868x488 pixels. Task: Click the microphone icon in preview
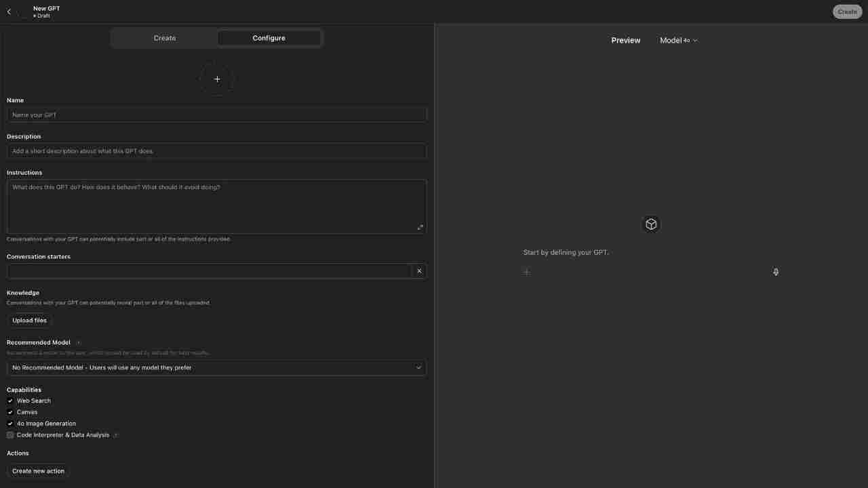pos(776,272)
